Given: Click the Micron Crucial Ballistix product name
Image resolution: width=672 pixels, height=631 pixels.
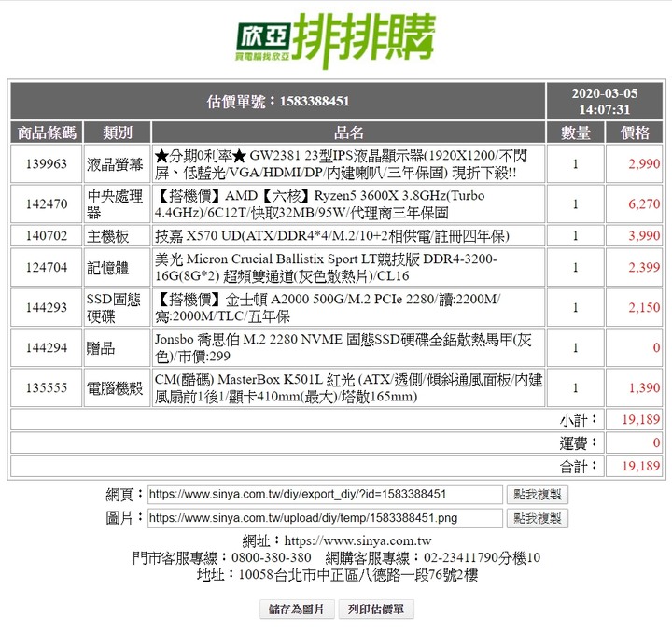Looking at the screenshot, I should [326, 268].
